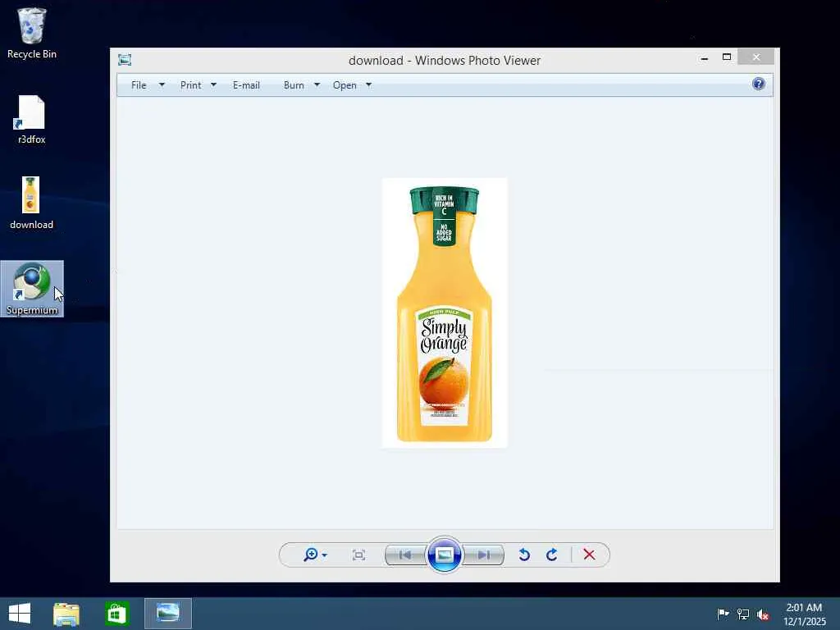The width and height of the screenshot is (840, 630).
Task: Click the muted volume tray icon
Action: [x=763, y=614]
